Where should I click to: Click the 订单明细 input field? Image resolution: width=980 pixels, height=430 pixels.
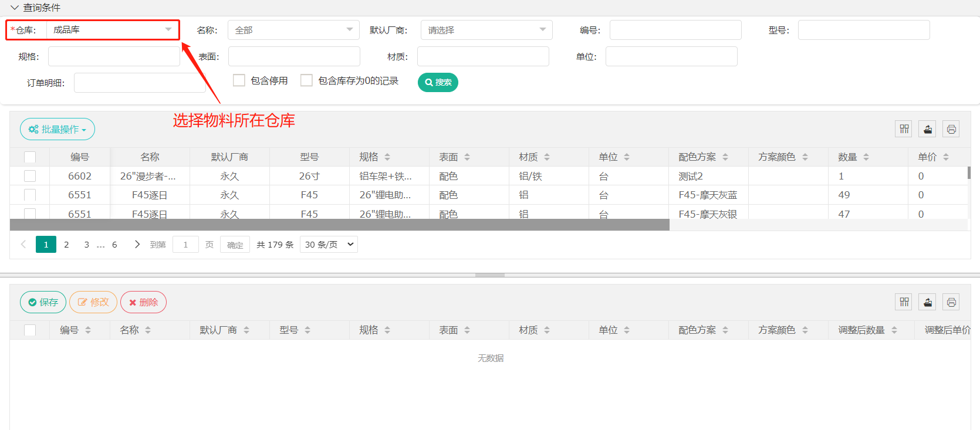tap(140, 83)
